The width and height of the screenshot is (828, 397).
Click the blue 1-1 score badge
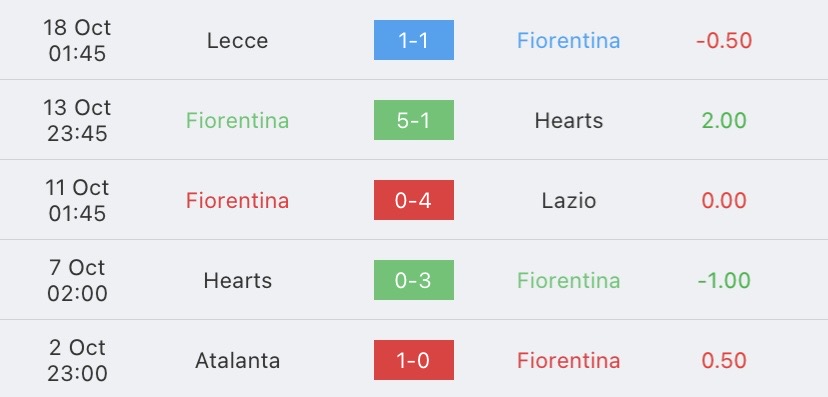(x=413, y=40)
